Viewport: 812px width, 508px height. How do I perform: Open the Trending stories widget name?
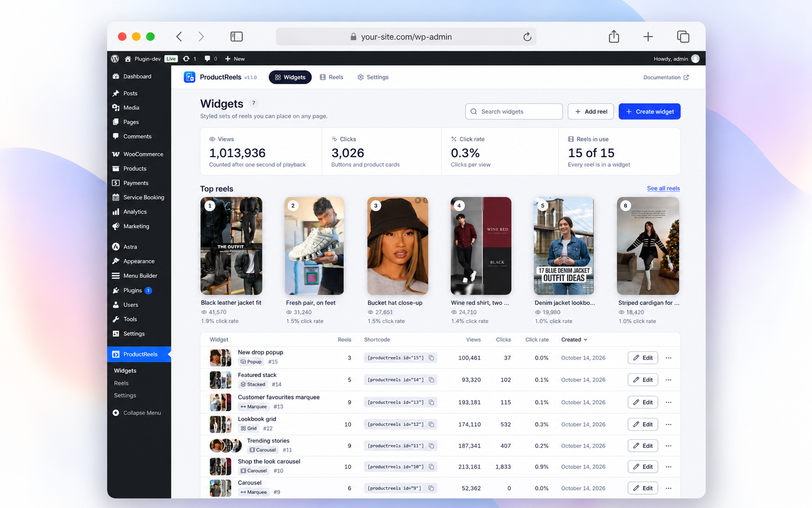pyautogui.click(x=268, y=441)
